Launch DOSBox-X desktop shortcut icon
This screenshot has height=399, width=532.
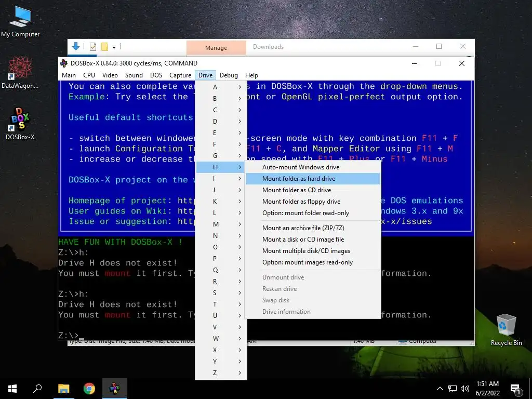pos(20,124)
